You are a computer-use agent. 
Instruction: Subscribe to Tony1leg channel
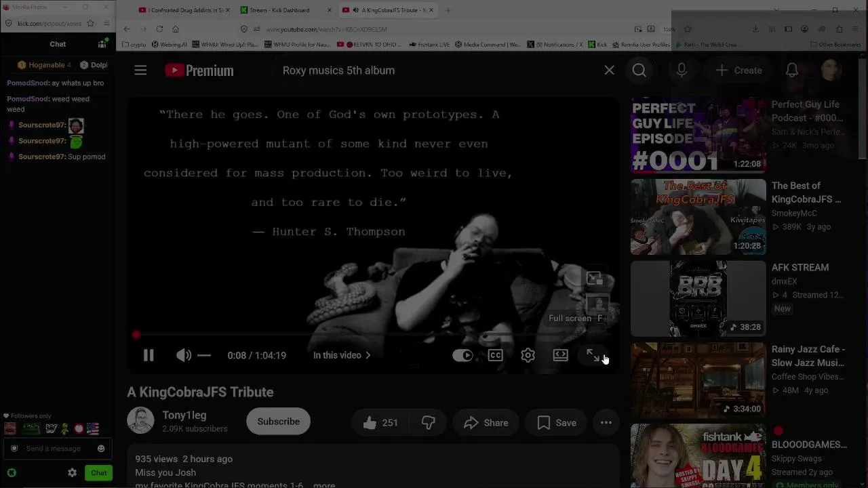pyautogui.click(x=278, y=422)
